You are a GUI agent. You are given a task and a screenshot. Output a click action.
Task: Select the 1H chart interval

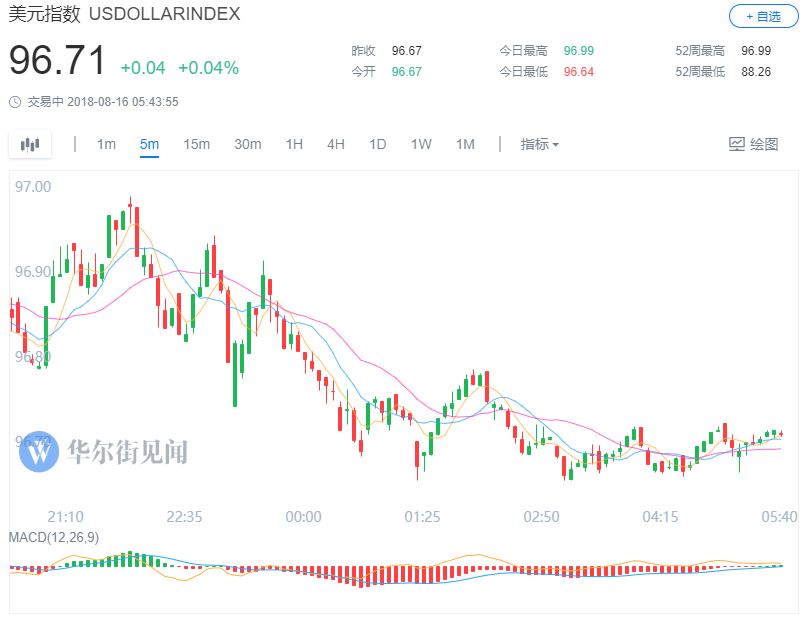tap(294, 144)
